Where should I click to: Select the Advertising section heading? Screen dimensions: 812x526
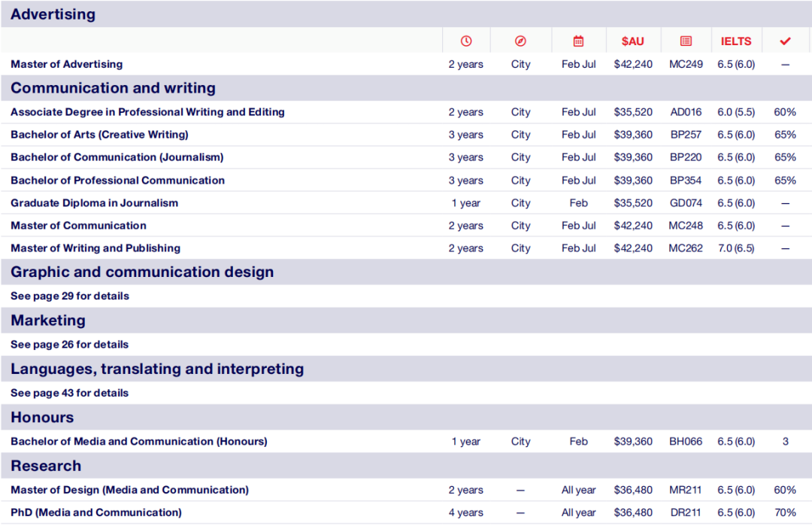(x=53, y=14)
